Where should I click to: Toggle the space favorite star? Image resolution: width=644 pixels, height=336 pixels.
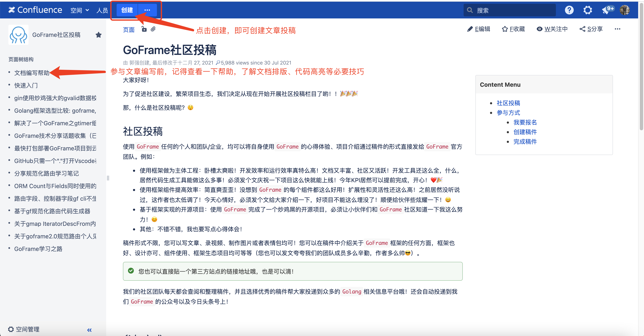click(x=99, y=35)
